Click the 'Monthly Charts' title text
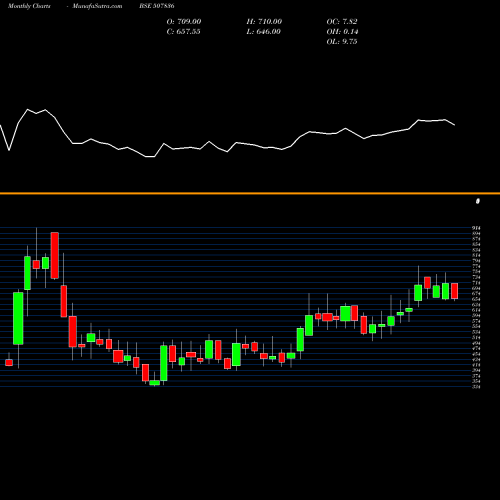Image resolution: width=500 pixels, height=500 pixels. click(x=29, y=6)
